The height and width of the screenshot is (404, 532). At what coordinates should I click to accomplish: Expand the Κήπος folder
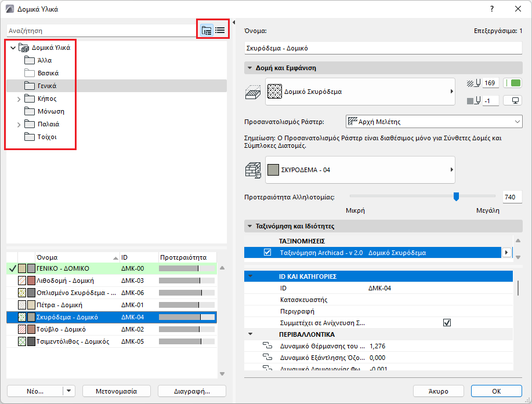click(19, 99)
